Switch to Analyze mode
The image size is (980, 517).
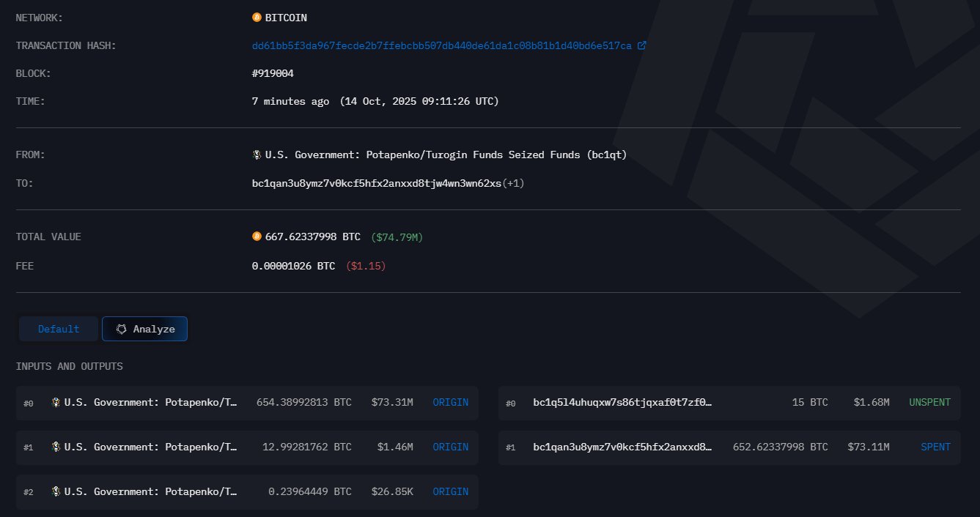144,329
